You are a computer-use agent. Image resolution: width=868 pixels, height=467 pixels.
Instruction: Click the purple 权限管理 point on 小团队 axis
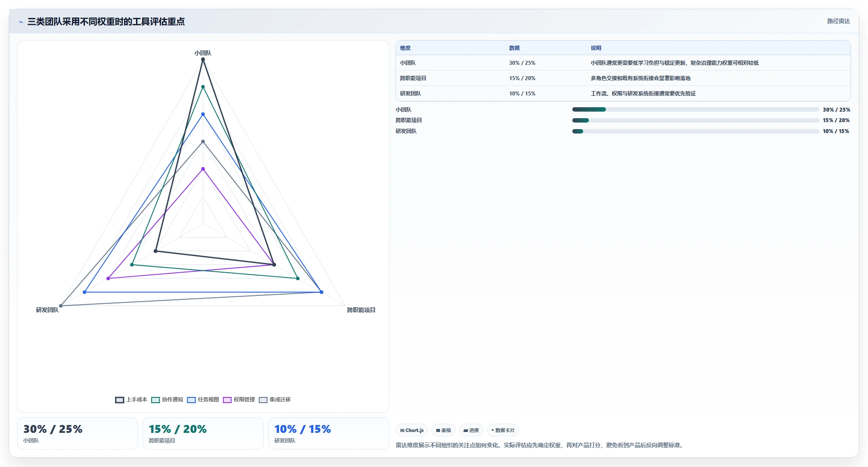pos(203,169)
